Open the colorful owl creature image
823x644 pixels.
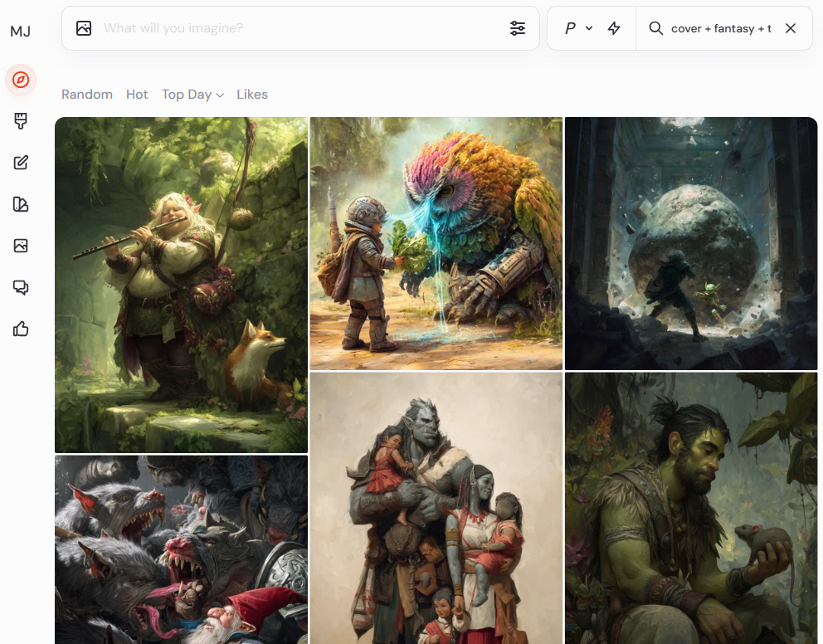(x=436, y=243)
